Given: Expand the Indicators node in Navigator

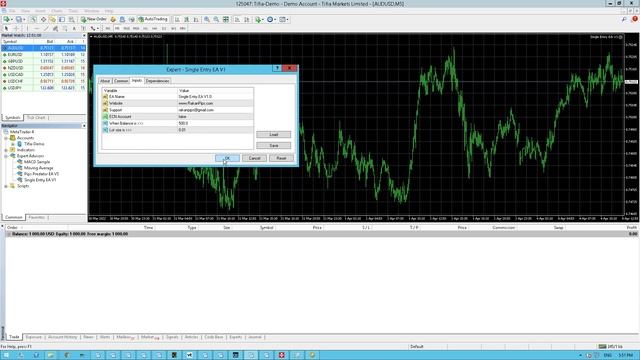Looking at the screenshot, I should (x=6, y=150).
